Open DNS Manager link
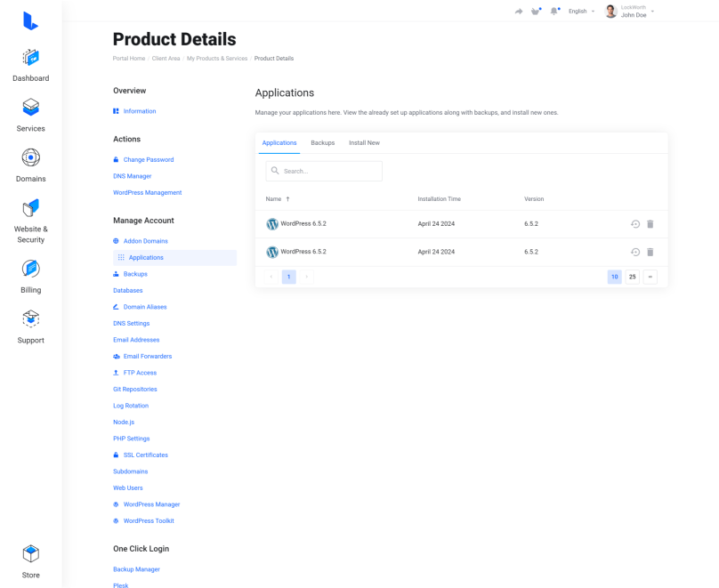This screenshot has width=719, height=588. point(132,176)
